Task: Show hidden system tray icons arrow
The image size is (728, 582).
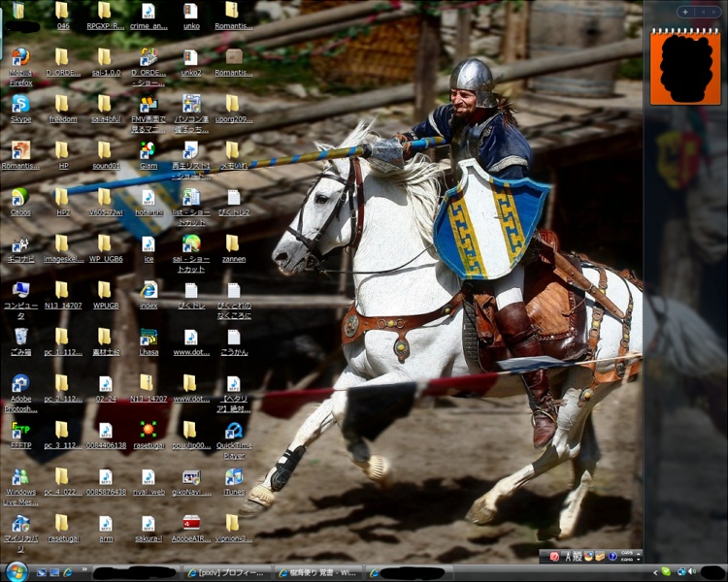Action: [x=655, y=572]
